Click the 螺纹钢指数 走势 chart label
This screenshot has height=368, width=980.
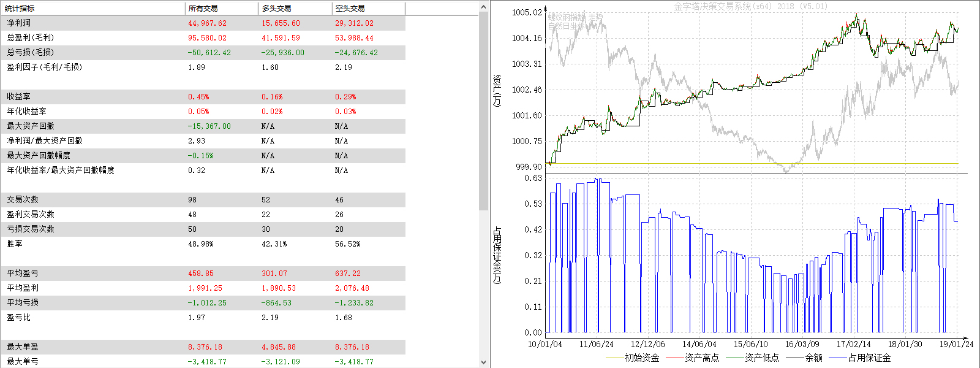(x=575, y=17)
